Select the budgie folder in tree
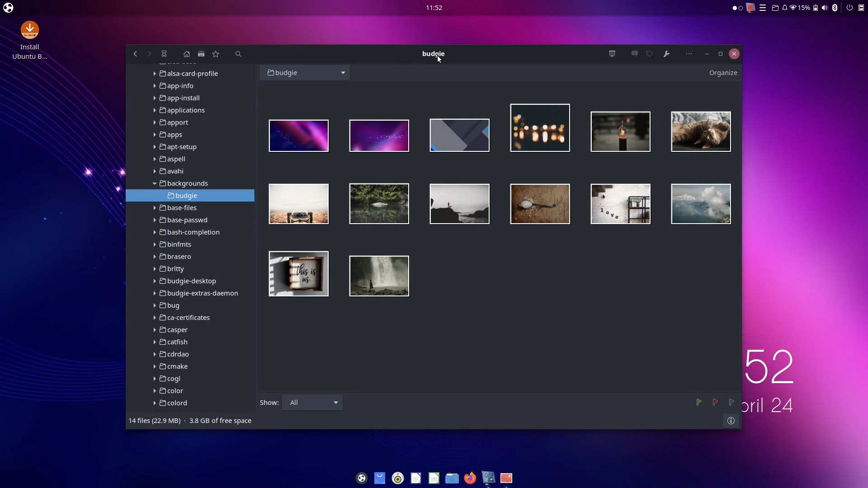 190,196
